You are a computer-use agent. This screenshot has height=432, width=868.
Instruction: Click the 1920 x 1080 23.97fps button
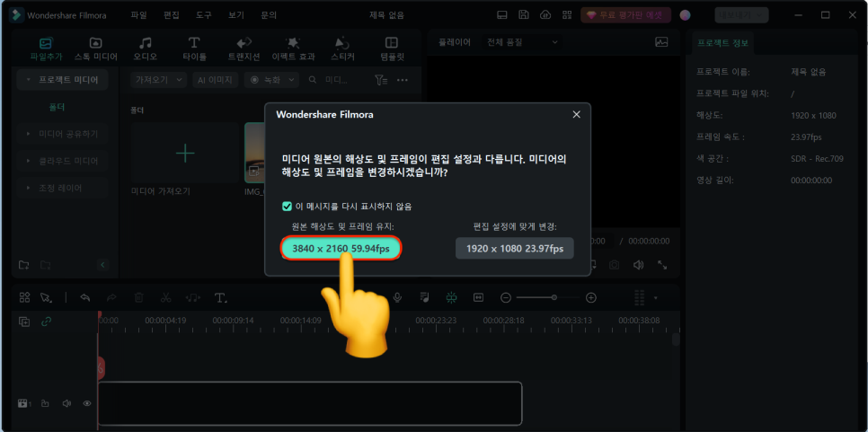tap(515, 249)
